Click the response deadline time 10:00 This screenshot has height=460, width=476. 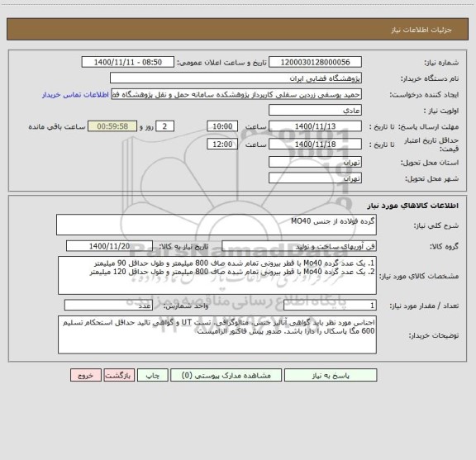tap(222, 126)
